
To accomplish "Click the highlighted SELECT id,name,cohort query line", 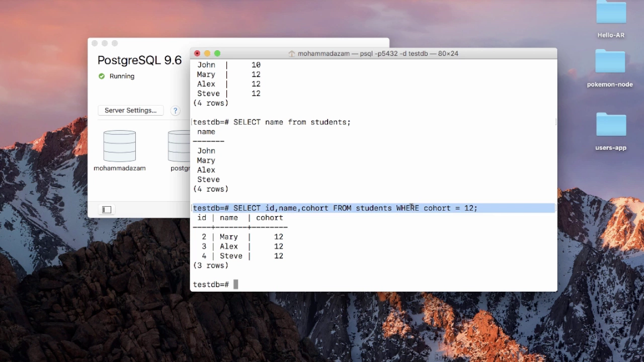I will [x=374, y=208].
